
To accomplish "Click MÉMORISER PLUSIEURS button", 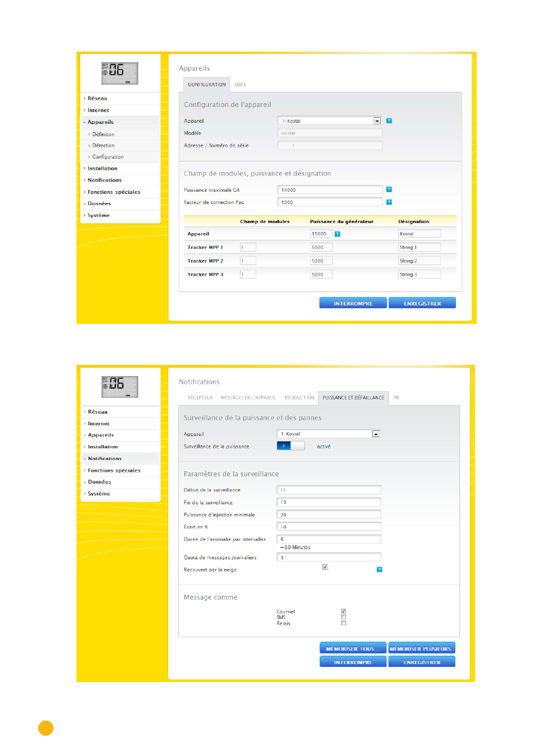I will click(x=421, y=648).
